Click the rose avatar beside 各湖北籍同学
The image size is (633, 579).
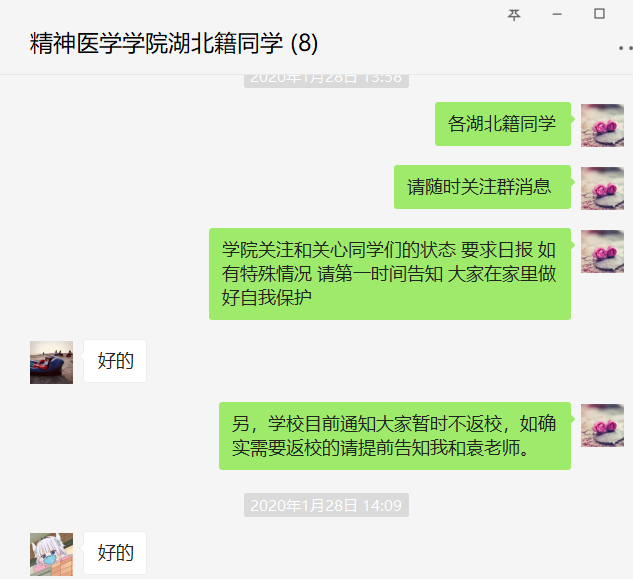pos(602,125)
